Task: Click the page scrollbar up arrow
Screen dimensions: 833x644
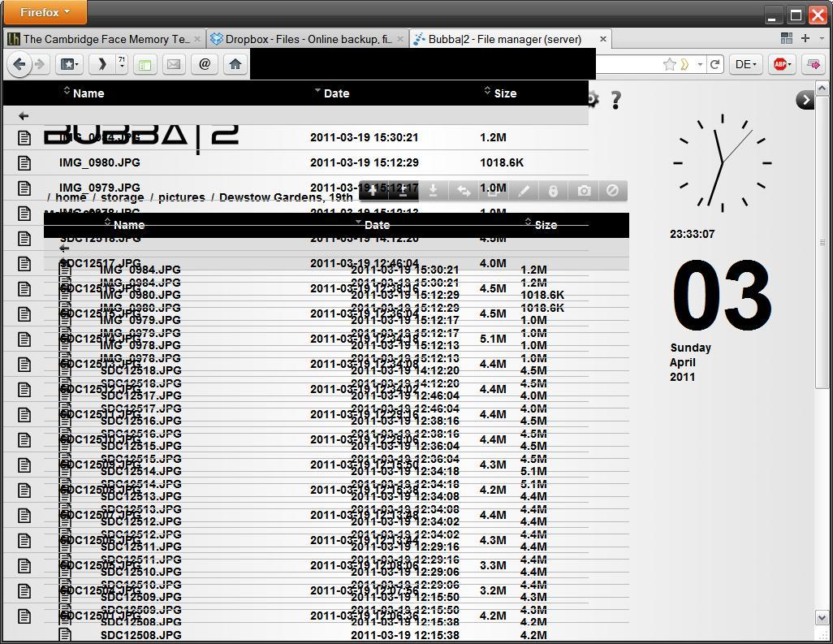Action: 822,89
